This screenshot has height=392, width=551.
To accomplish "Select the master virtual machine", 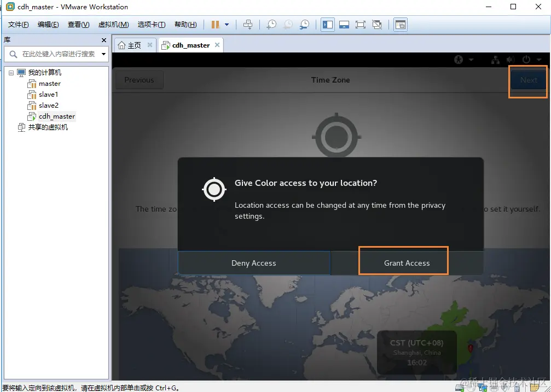I will click(50, 84).
